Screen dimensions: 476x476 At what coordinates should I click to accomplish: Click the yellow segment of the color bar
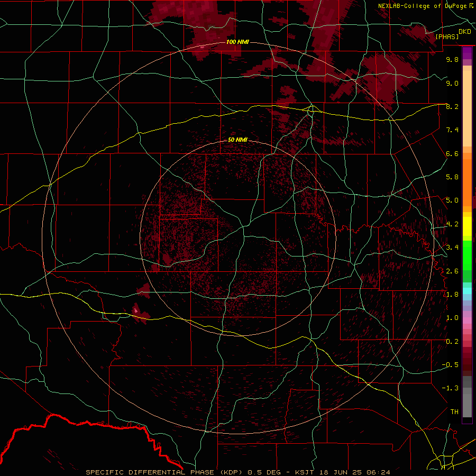[x=467, y=226]
